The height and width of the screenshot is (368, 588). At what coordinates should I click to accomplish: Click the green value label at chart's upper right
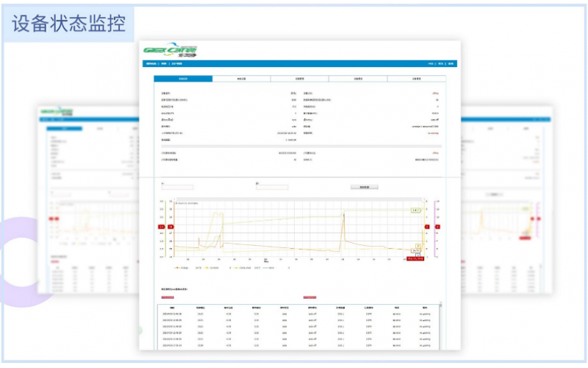pyautogui.click(x=415, y=210)
